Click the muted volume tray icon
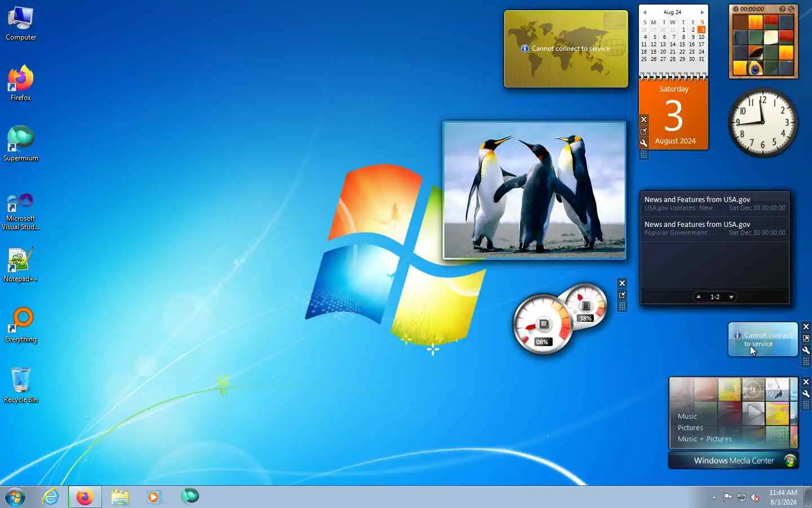The width and height of the screenshot is (812, 508). click(755, 497)
